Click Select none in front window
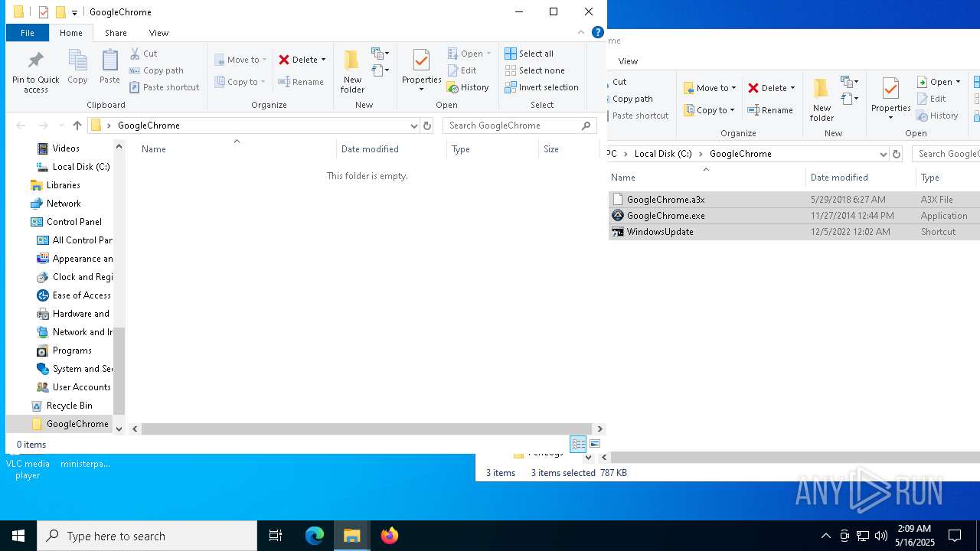The image size is (980, 551). point(534,70)
